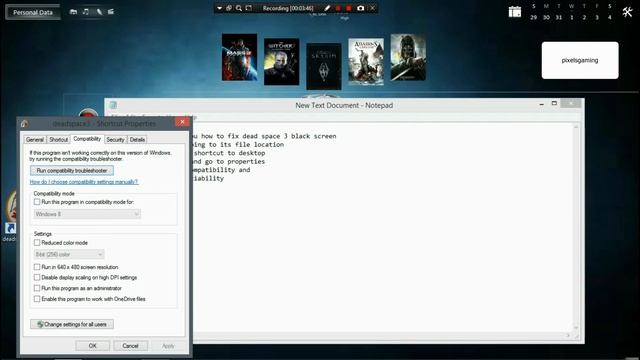Screen dimensions: 640x360
Task: Switch to the General tab
Action: tap(35, 140)
